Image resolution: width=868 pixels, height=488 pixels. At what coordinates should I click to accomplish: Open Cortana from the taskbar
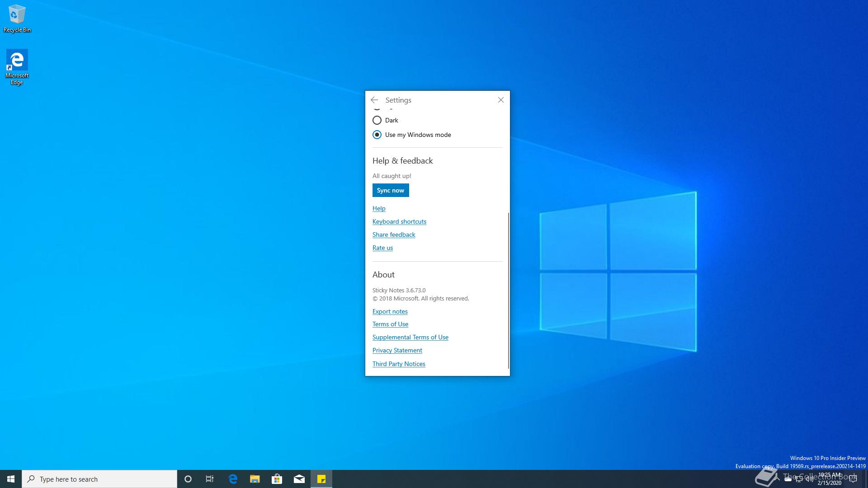(x=188, y=479)
